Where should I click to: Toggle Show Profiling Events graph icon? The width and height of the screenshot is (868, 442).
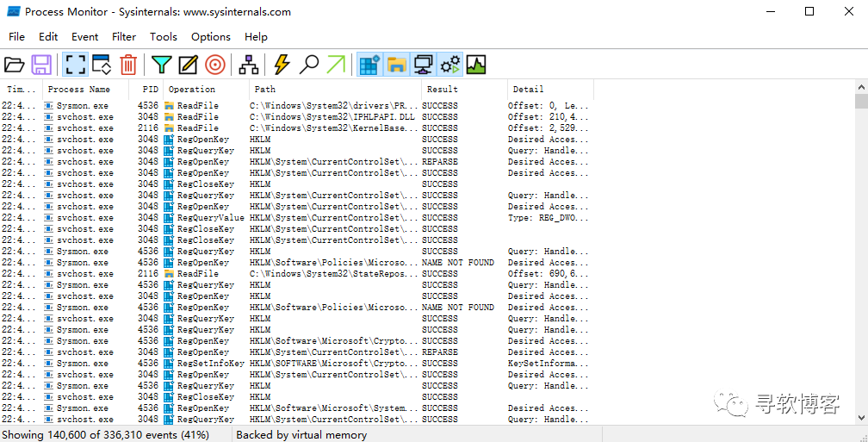pyautogui.click(x=476, y=65)
